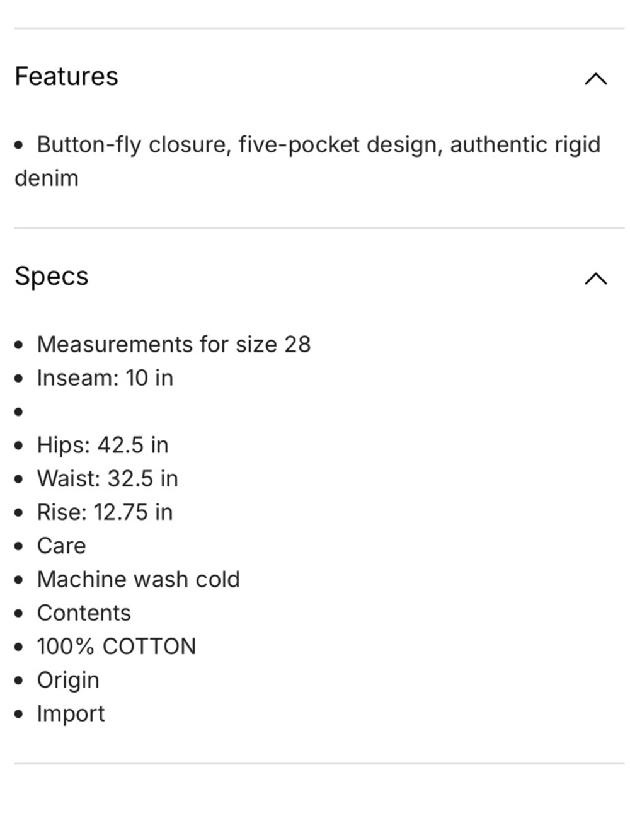Click the Rise: 12.75 in spec
The image size is (630, 840).
(105, 512)
